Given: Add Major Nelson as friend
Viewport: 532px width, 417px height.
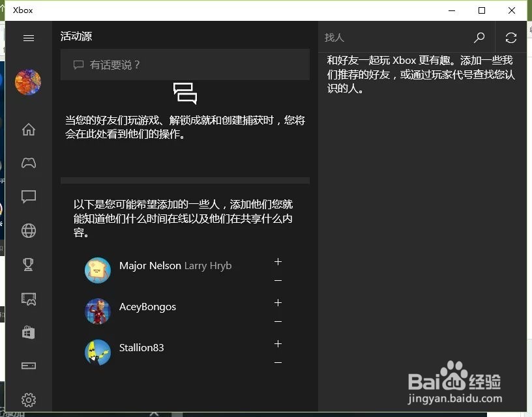Looking at the screenshot, I should [x=278, y=262].
